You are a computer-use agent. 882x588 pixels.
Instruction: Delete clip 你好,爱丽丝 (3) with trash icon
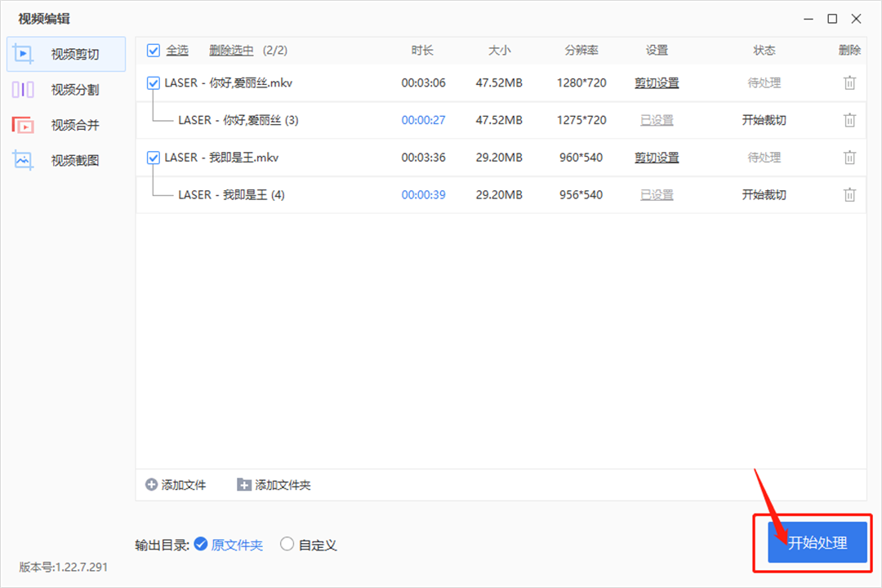(x=849, y=120)
